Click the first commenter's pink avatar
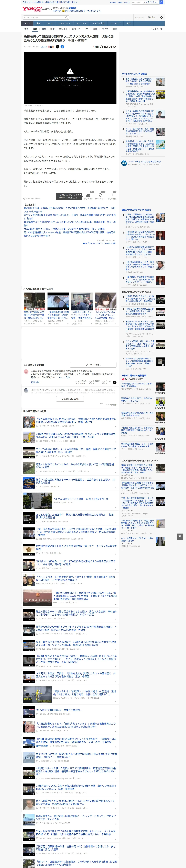The image size is (186, 868). [x=26, y=372]
